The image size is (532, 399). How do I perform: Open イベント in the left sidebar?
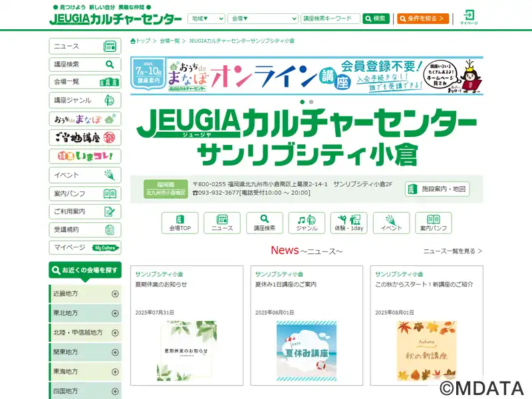click(85, 175)
